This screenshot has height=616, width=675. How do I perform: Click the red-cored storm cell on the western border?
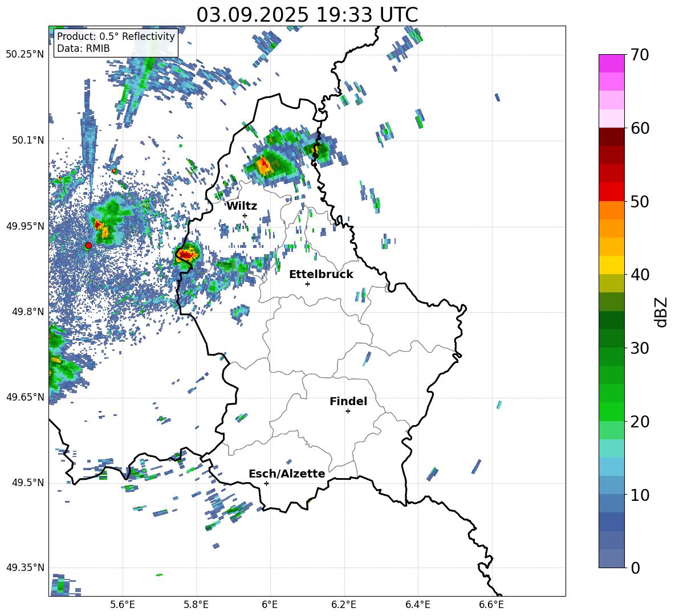187,255
